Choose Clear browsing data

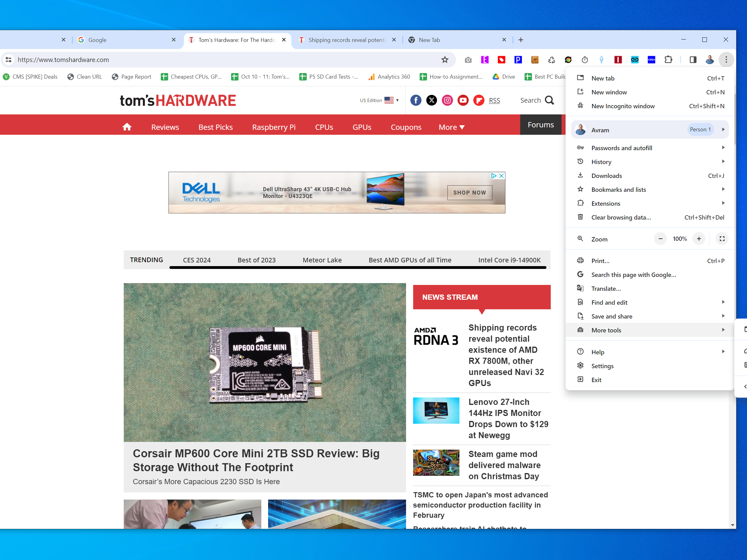click(x=650, y=217)
